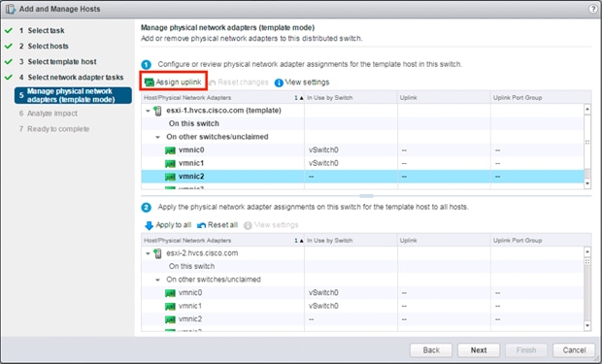Click lower table scrollbar up arrow
This screenshot has width=602, height=364.
(x=587, y=251)
